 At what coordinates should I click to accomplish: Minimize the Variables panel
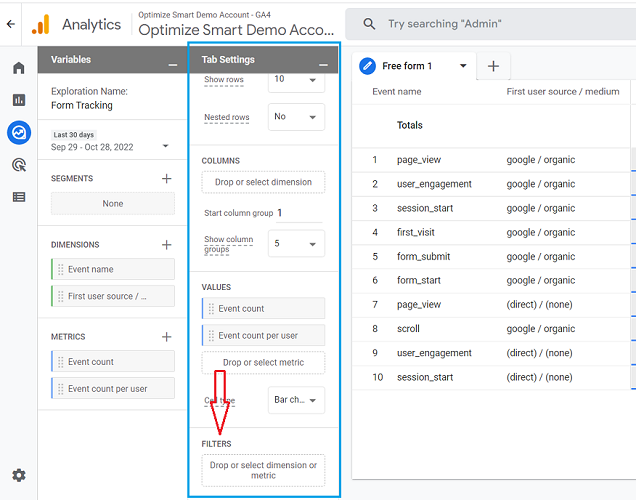click(x=173, y=65)
